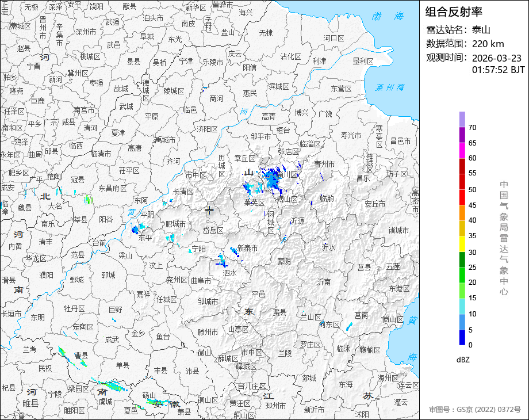Click the 垦利区 map label

tap(363, 61)
